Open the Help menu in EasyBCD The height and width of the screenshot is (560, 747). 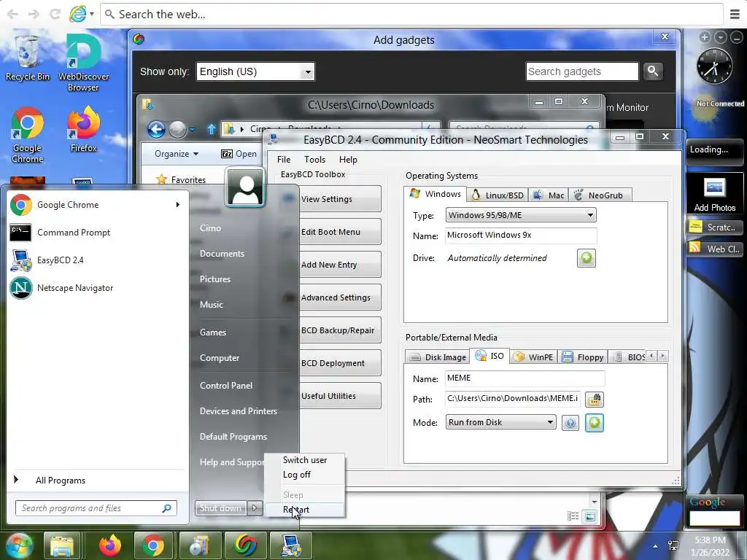(x=348, y=160)
